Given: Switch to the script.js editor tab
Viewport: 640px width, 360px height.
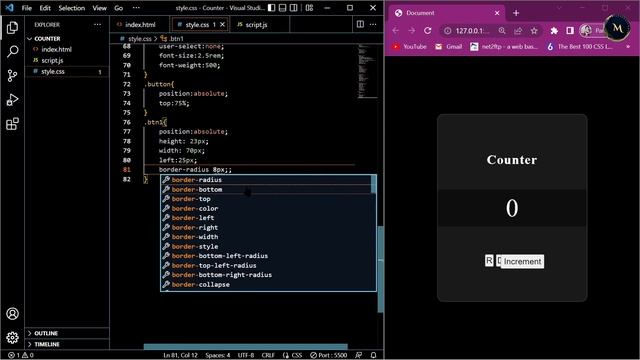Looking at the screenshot, I should (260, 24).
